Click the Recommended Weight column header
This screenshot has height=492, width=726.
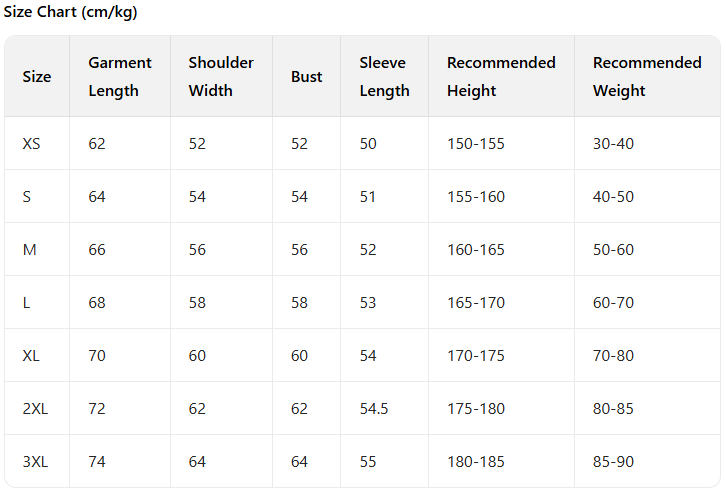pyautogui.click(x=647, y=76)
